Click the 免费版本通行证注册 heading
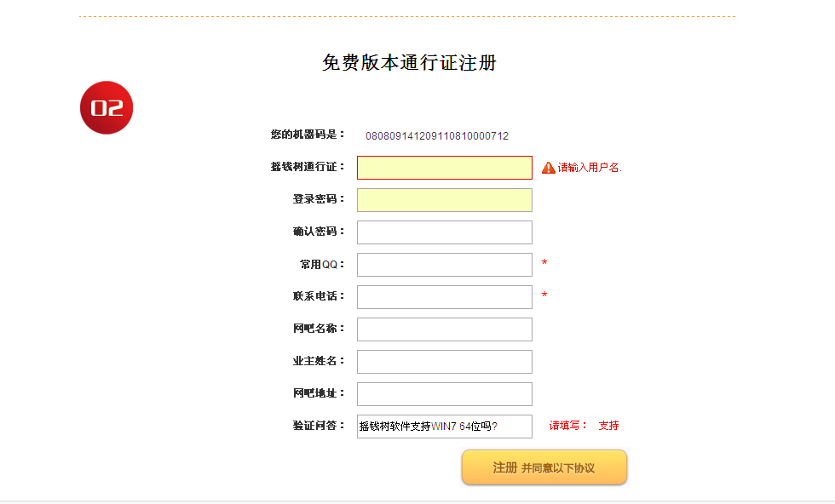The width and height of the screenshot is (835, 504). 410,63
